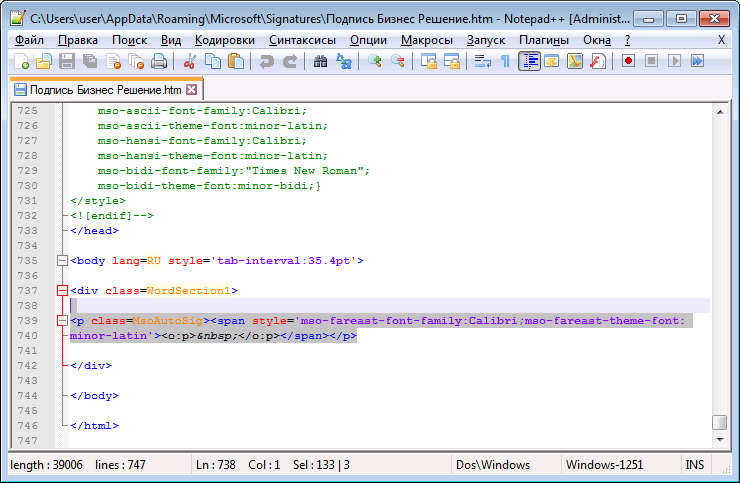Click line number 731 in the margin
Viewport: 740px width, 483px height.
pyautogui.click(x=27, y=201)
